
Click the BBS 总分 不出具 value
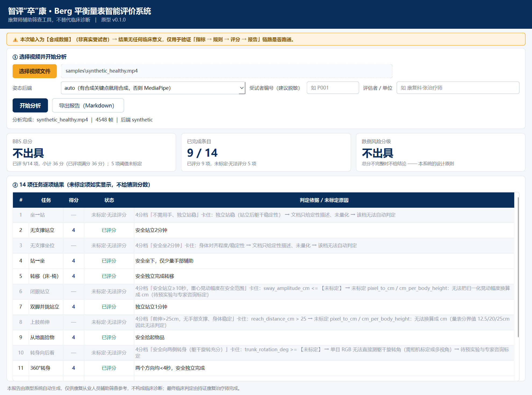pyautogui.click(x=28, y=153)
